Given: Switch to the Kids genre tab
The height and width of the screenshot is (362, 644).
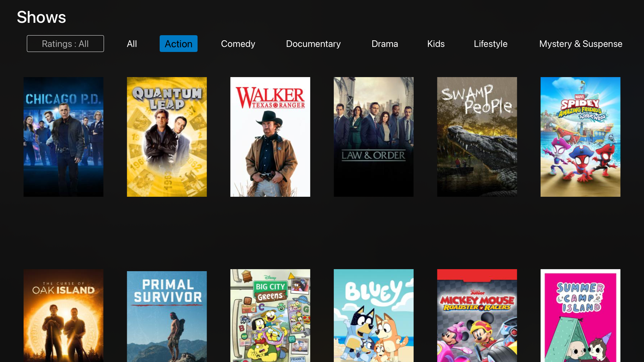Looking at the screenshot, I should tap(436, 44).
